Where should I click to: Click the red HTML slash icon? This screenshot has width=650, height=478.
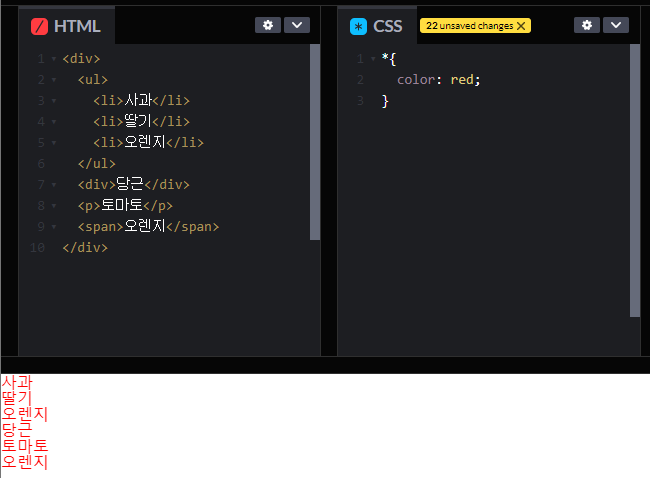coord(39,27)
